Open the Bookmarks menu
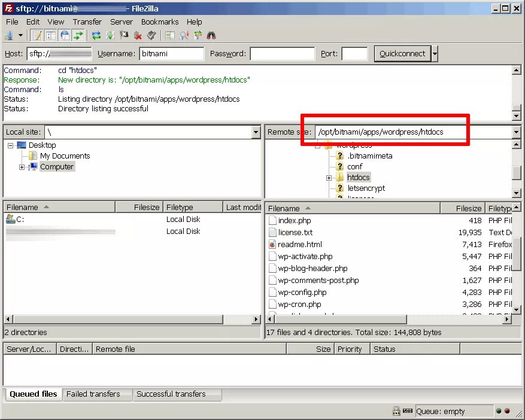525x420 pixels. pos(160,22)
